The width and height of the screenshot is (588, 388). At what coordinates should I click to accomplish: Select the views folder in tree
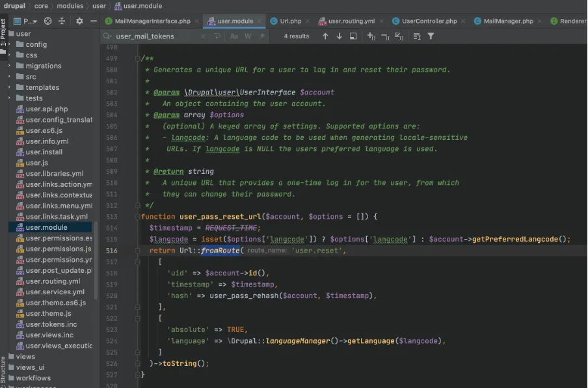point(25,357)
